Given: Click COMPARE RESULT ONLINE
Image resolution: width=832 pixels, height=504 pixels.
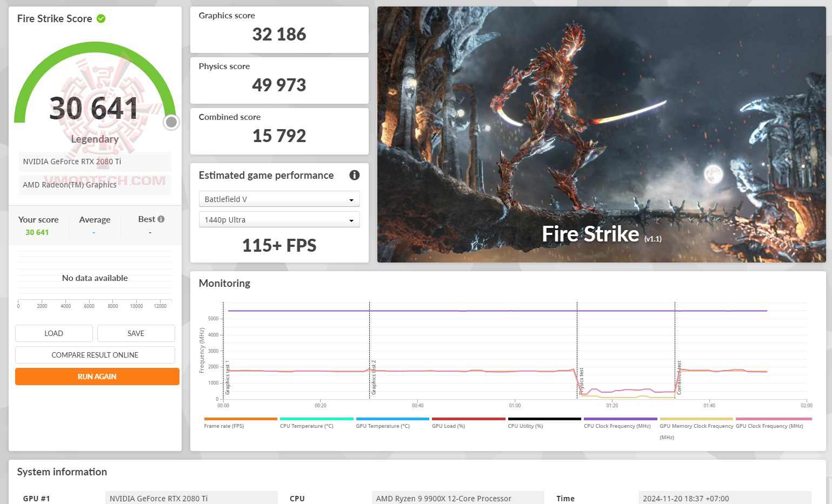Looking at the screenshot, I should coord(95,355).
